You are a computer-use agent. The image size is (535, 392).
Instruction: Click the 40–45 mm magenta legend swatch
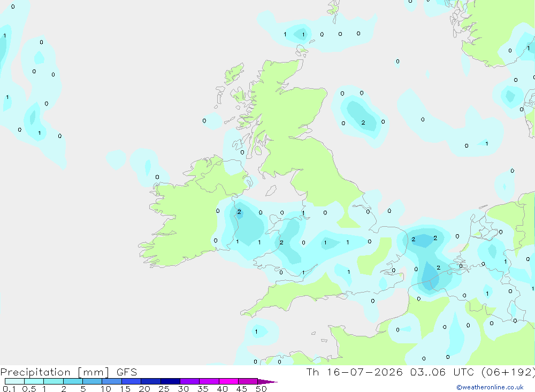(228, 381)
